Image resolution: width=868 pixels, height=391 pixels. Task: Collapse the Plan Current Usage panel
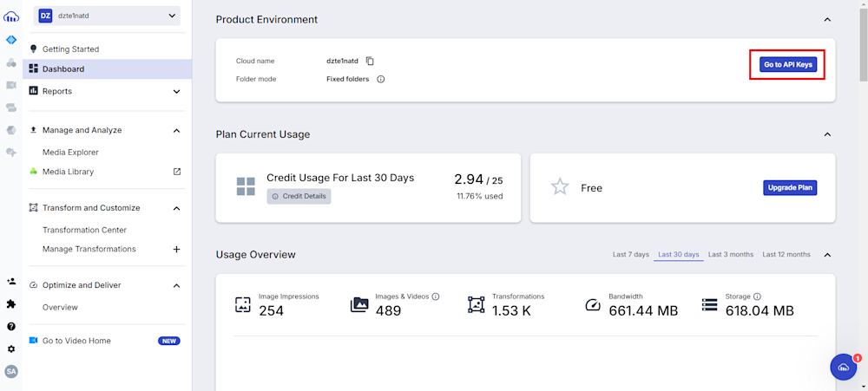click(827, 134)
